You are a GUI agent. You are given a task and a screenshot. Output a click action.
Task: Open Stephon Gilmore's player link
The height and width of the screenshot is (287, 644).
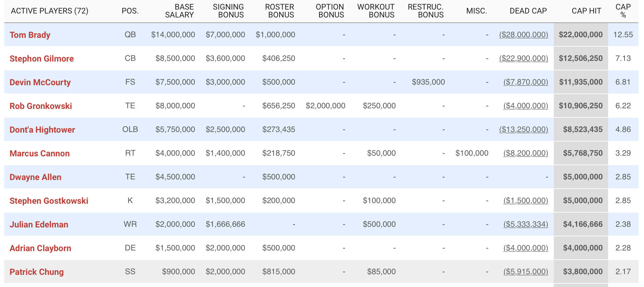click(x=41, y=59)
